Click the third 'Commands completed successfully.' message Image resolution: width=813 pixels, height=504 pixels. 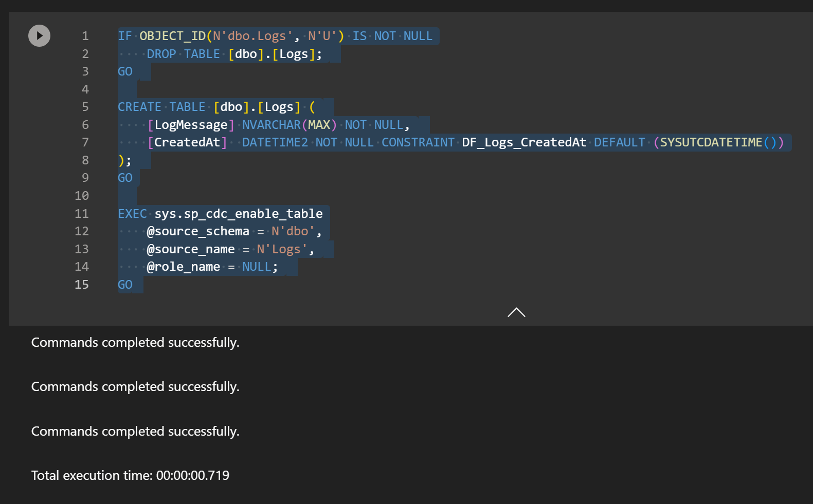point(135,432)
